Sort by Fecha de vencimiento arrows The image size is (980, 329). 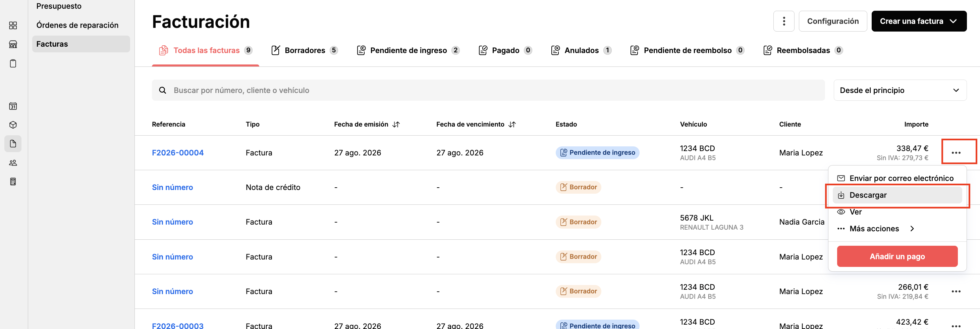pyautogui.click(x=512, y=124)
